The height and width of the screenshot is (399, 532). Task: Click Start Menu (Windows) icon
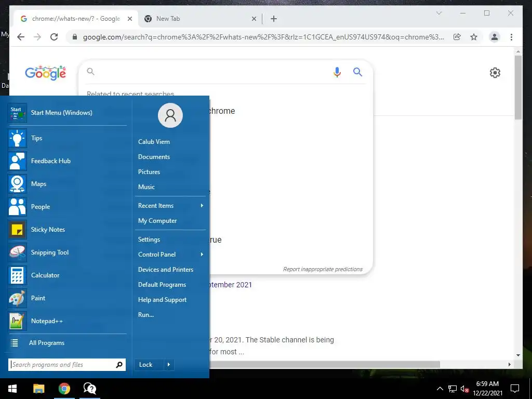pos(17,113)
